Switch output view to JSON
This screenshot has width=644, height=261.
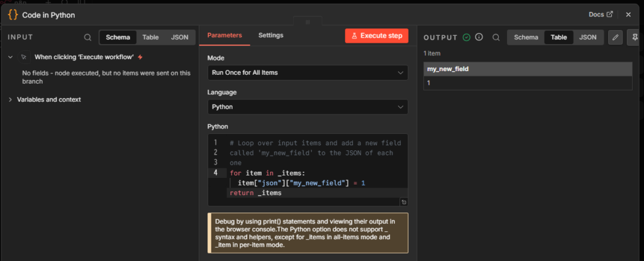[x=588, y=37]
